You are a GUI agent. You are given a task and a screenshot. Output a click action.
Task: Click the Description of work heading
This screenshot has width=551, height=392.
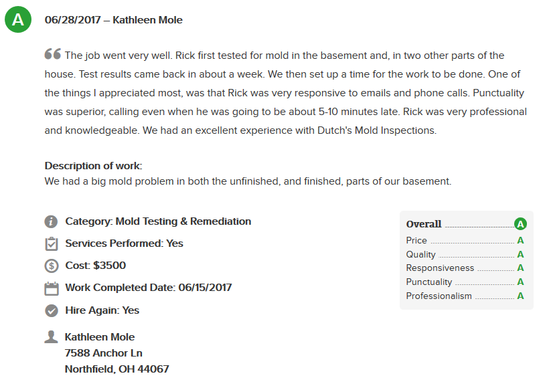click(94, 166)
